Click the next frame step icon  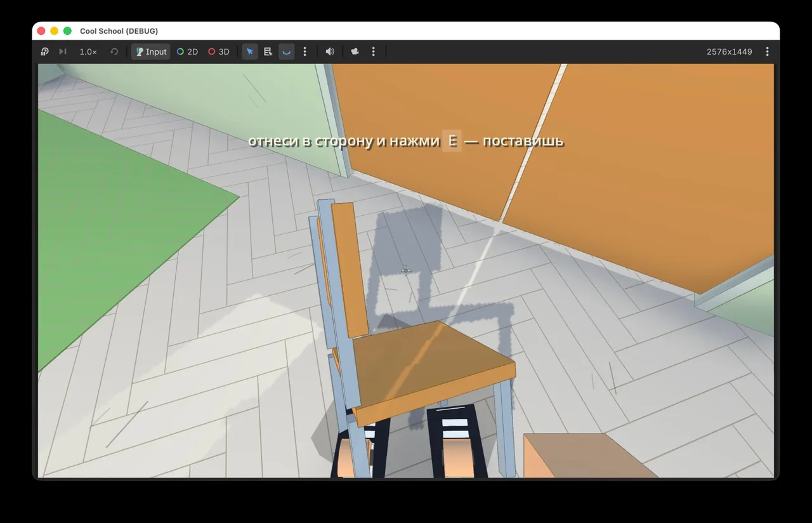pos(63,51)
